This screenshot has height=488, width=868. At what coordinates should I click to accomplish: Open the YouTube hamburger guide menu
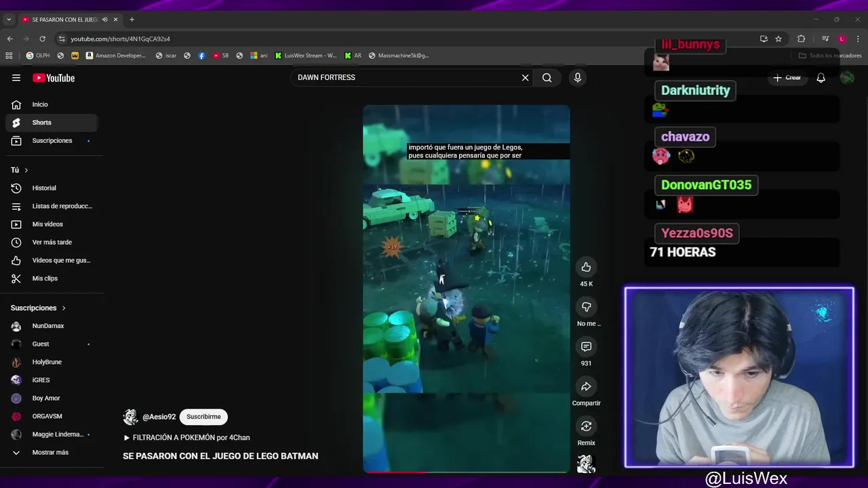tap(16, 78)
